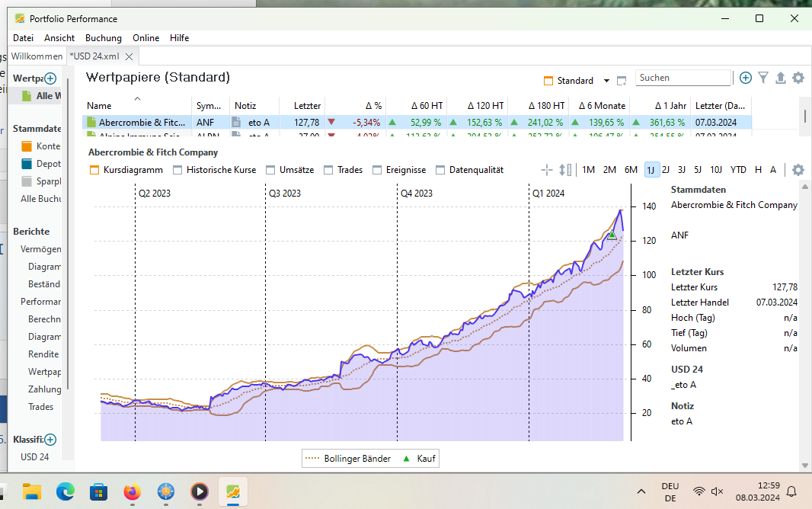
Task: Open the media player icon in the taskbar
Action: 200,491
